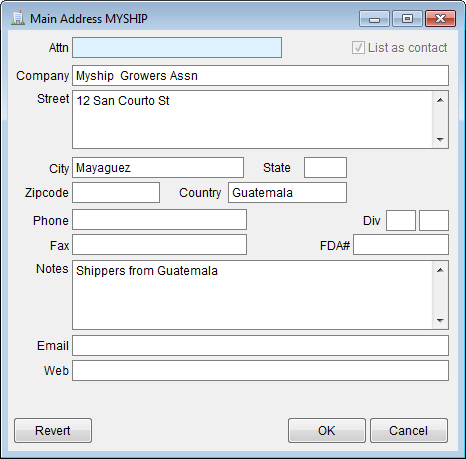Click the Notes box scroll up arrow
Image resolution: width=466 pixels, height=459 pixels.
(x=440, y=270)
